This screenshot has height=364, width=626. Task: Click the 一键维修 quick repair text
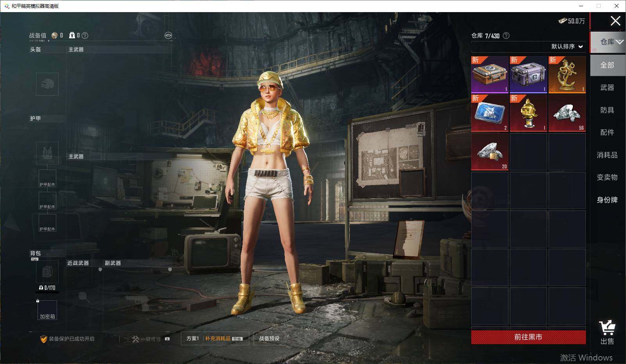click(x=151, y=339)
